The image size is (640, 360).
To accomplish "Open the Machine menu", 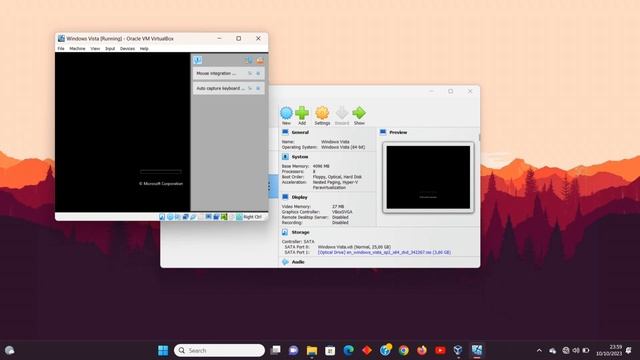I will (77, 49).
